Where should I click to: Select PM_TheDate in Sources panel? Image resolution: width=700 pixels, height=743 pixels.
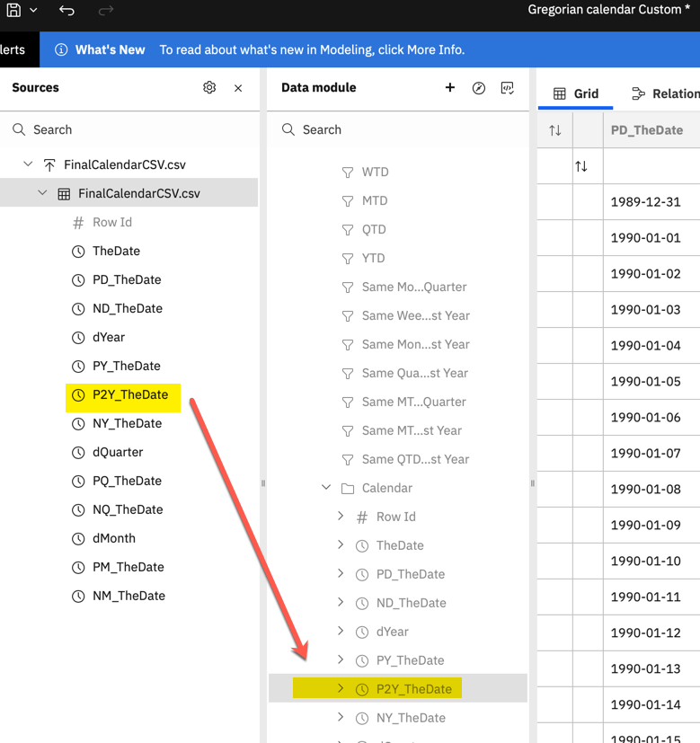(x=128, y=567)
